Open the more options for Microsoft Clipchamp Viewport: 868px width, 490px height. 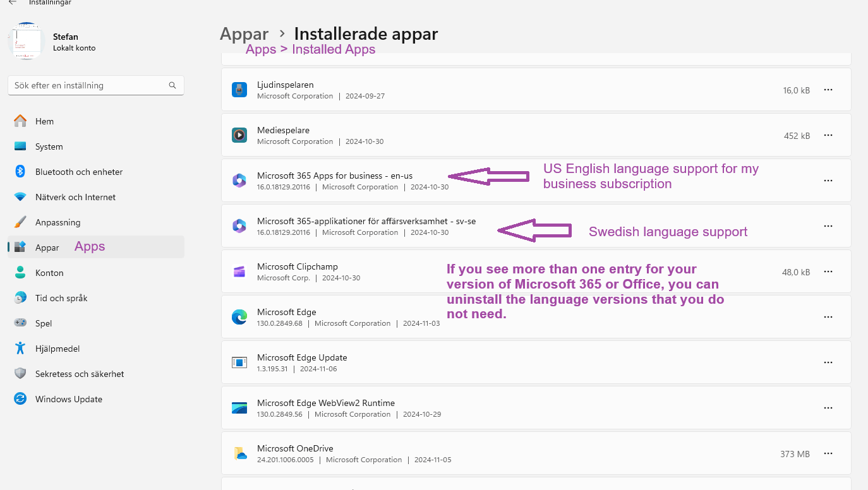click(x=828, y=272)
